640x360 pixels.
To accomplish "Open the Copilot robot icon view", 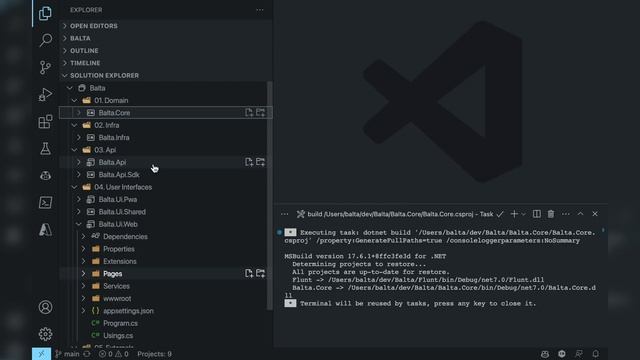I will click(x=45, y=176).
